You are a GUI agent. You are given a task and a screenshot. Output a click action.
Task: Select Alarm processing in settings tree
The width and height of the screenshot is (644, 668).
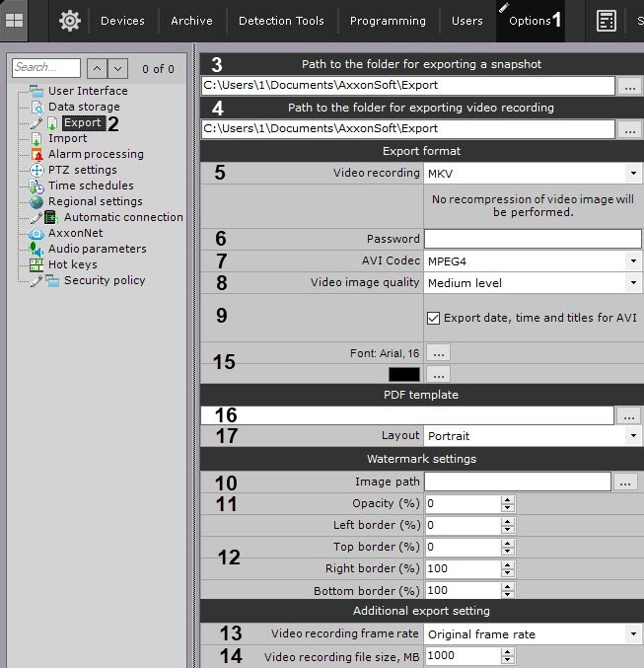[x=96, y=154]
